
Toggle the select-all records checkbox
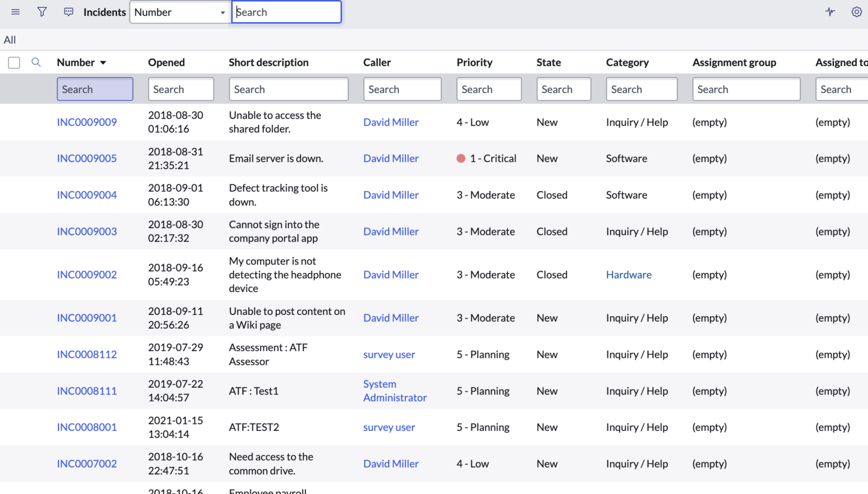click(14, 63)
